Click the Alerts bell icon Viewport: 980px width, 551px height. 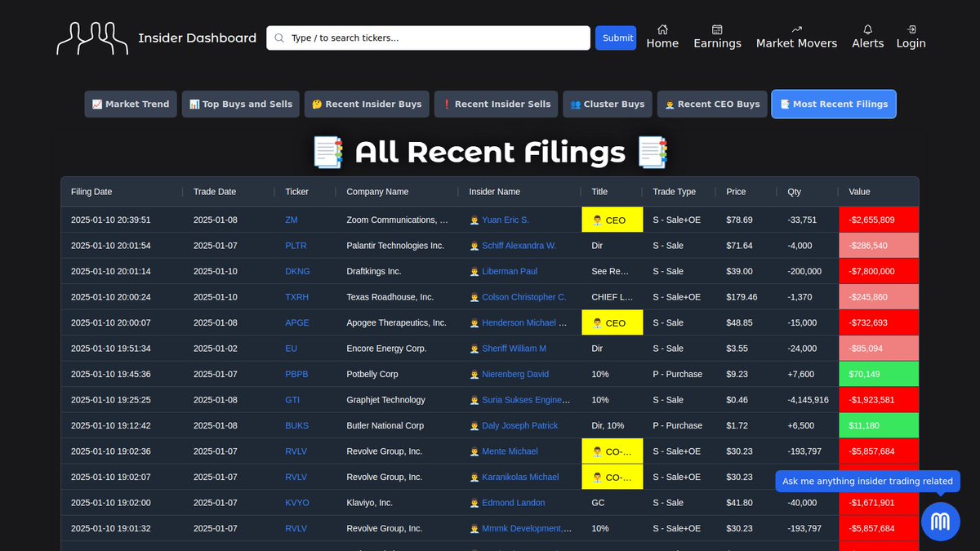[x=867, y=29]
